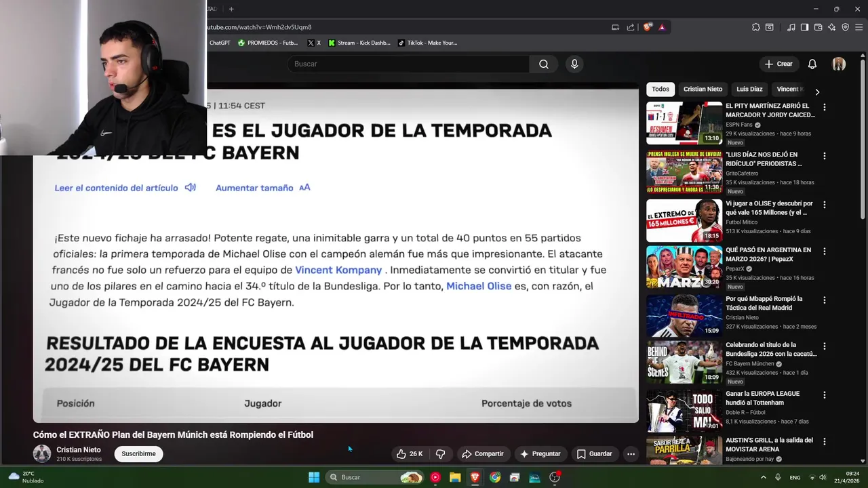Open options menu for Austin's Grill video

825,442
